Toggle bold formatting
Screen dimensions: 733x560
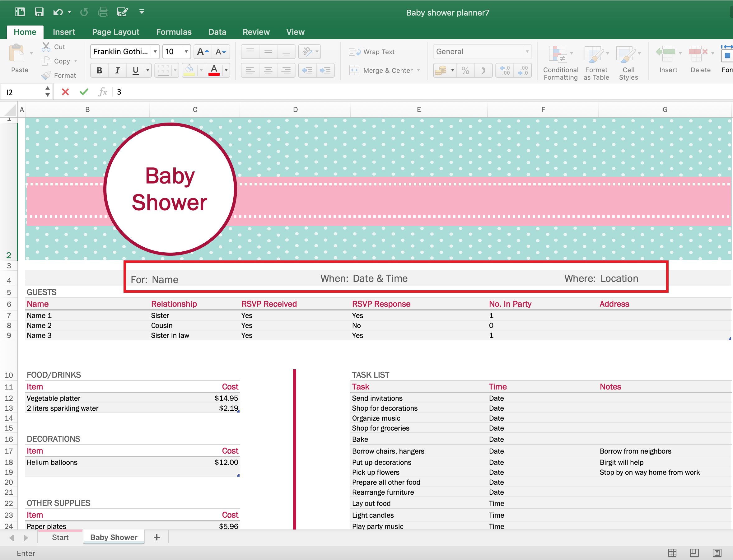pyautogui.click(x=99, y=70)
